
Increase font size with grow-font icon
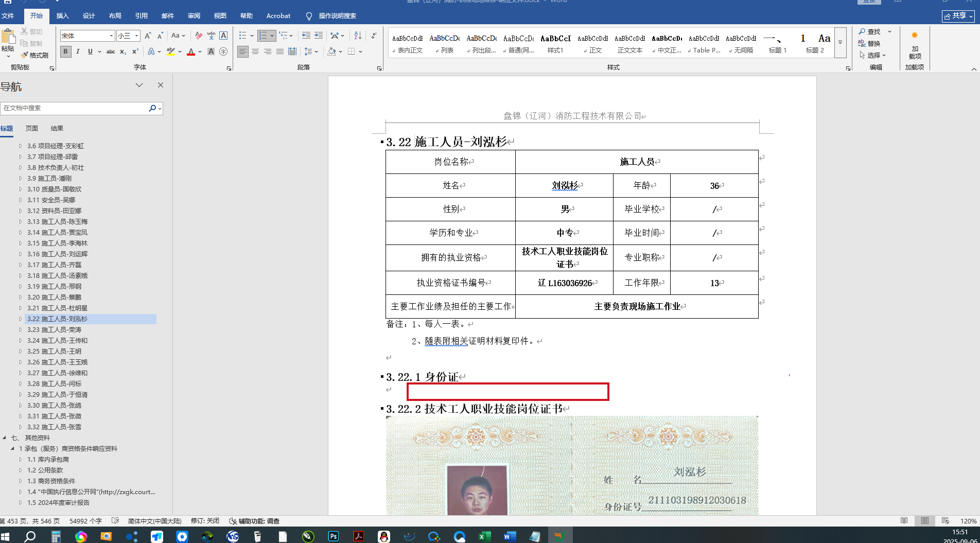pos(148,36)
